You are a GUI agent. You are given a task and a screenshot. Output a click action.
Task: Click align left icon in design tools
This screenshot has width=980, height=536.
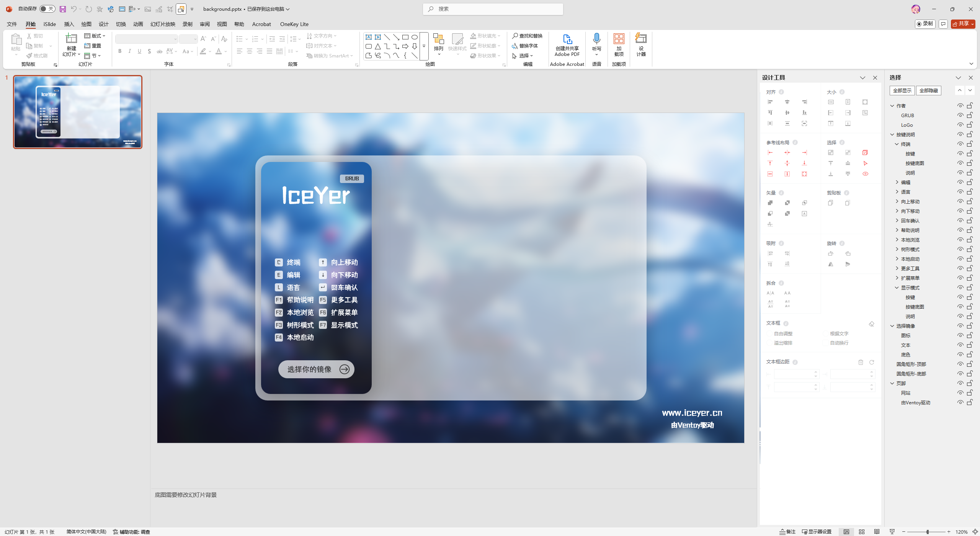(770, 102)
